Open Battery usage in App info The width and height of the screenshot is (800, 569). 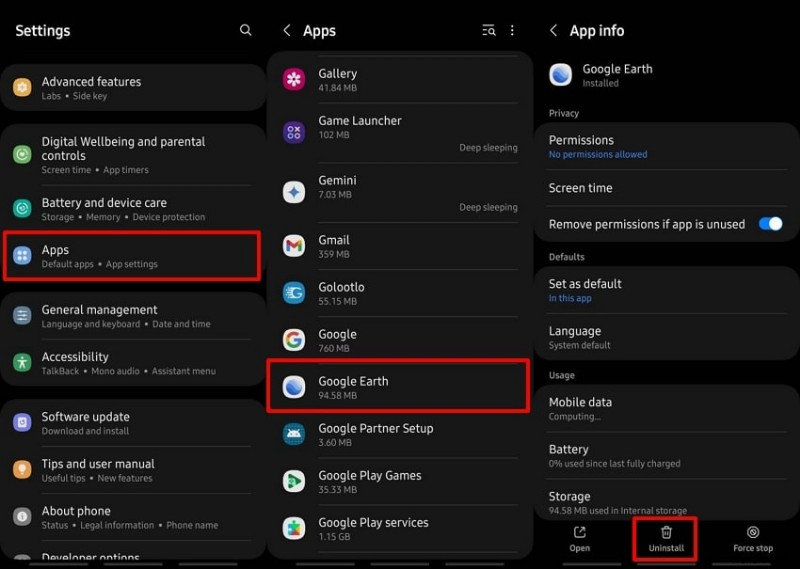(x=666, y=456)
